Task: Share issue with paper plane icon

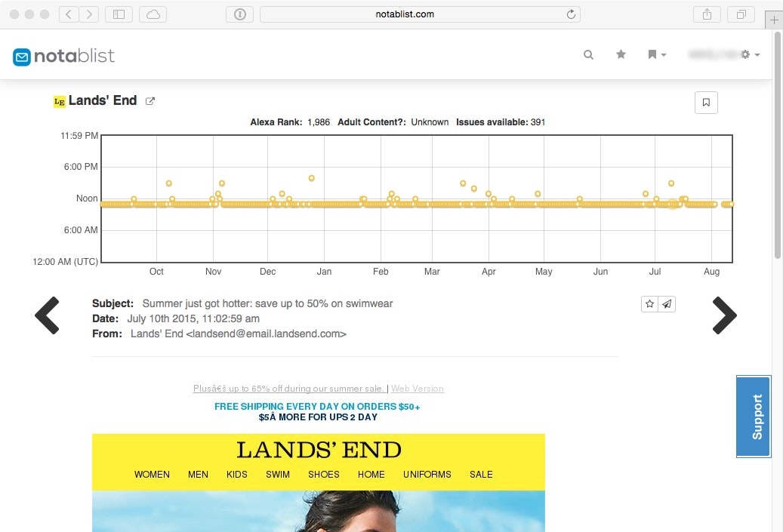Action: click(667, 304)
